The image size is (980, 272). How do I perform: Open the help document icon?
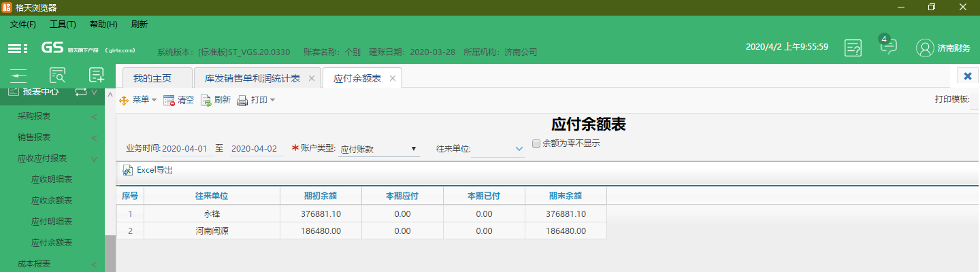853,48
